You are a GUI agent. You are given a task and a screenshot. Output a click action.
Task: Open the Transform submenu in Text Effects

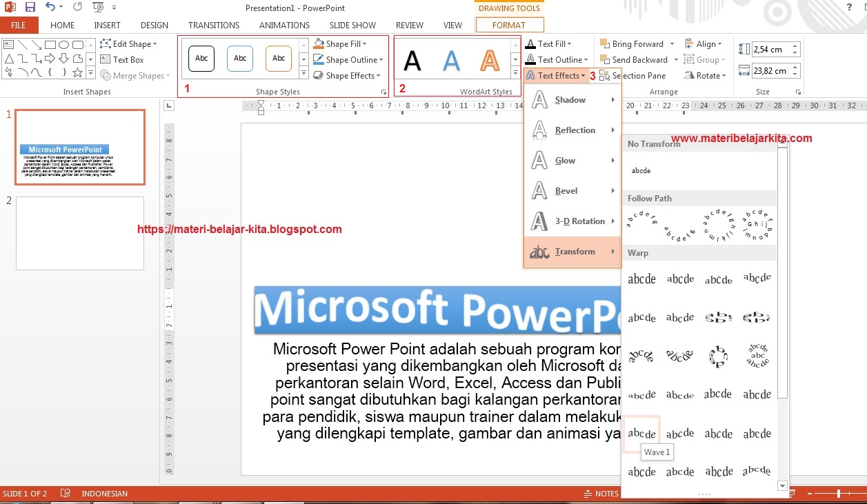tap(575, 251)
